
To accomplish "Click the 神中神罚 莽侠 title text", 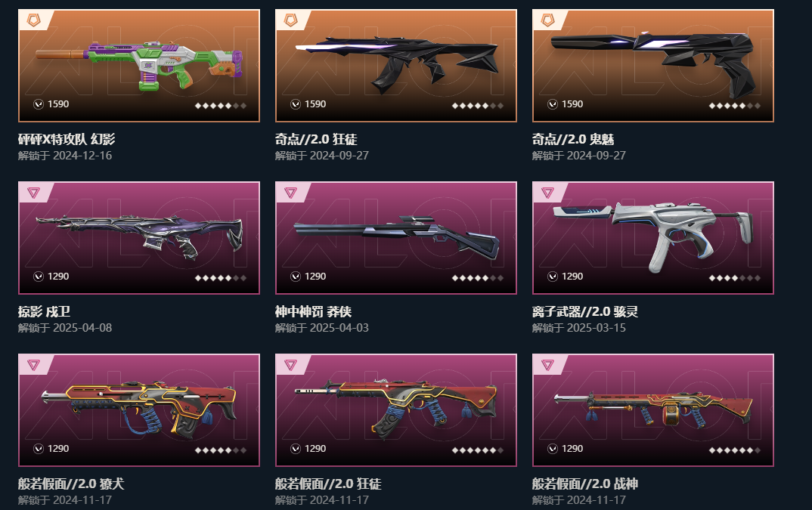I will tap(313, 311).
